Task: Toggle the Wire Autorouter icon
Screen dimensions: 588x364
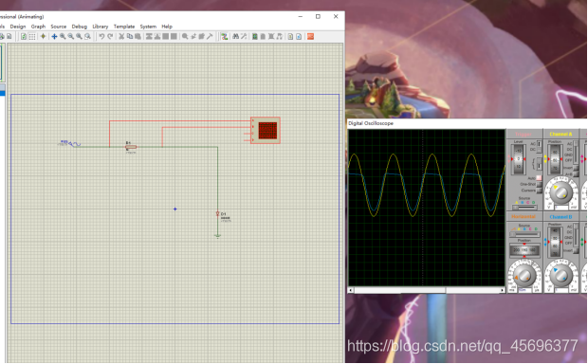Action: pos(224,36)
